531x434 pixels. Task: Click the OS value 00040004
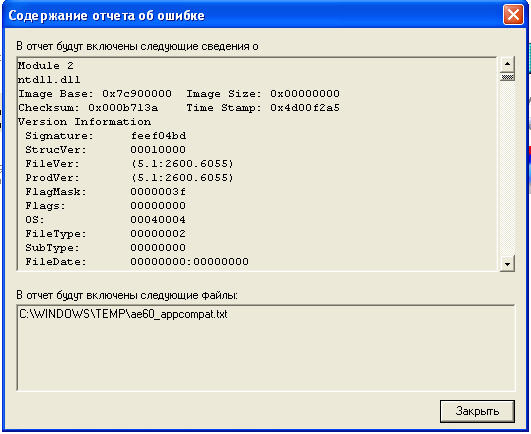point(158,220)
